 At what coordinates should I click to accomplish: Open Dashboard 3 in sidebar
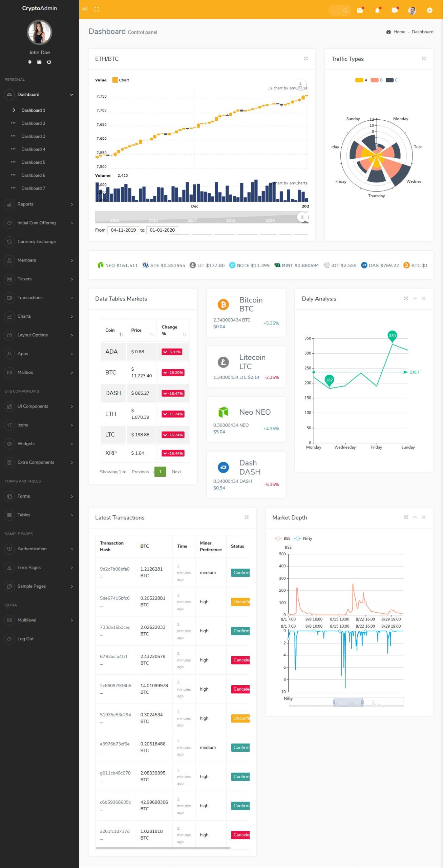pos(33,136)
